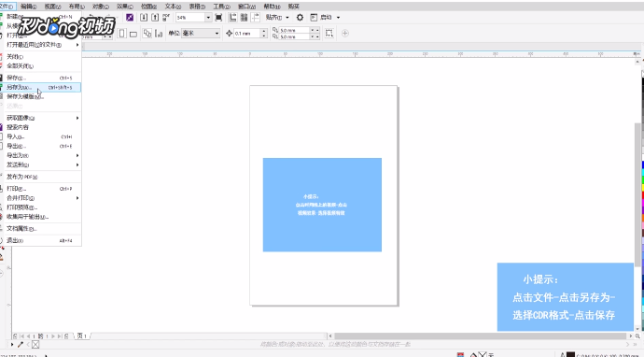644x357 pixels.
Task: Click the nudge distance field 0.1 mm
Action: point(247,34)
